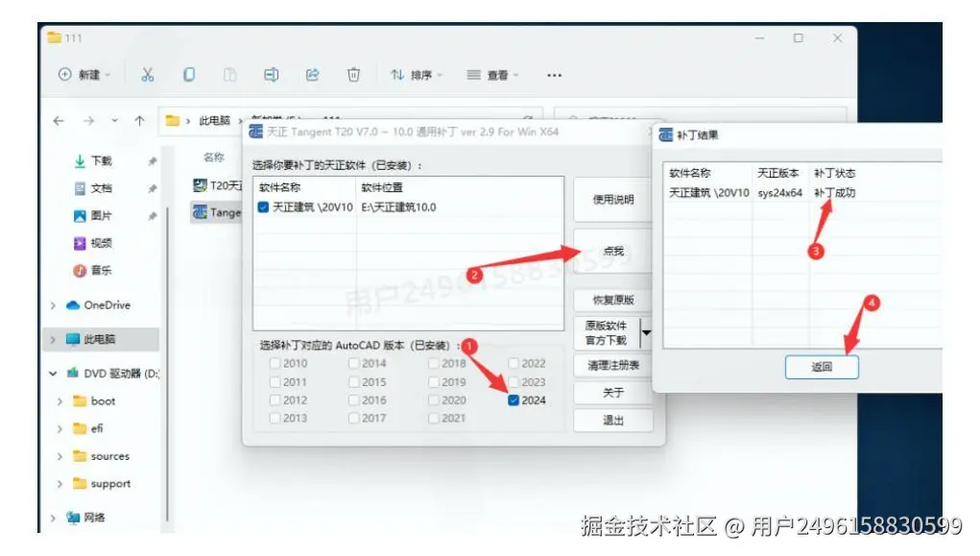
Task: Check the AutoCAD 2016 checkbox
Action: coord(354,400)
